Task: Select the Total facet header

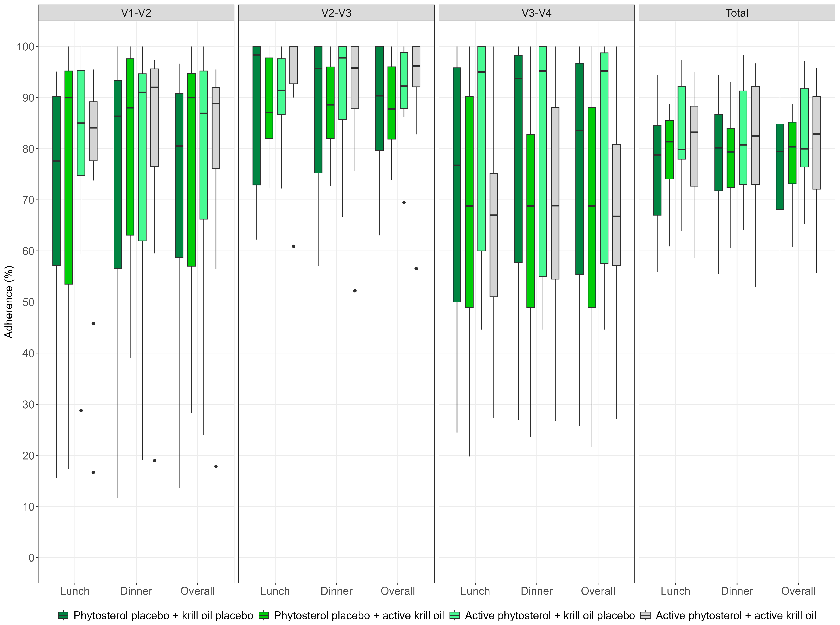Action: pyautogui.click(x=737, y=13)
